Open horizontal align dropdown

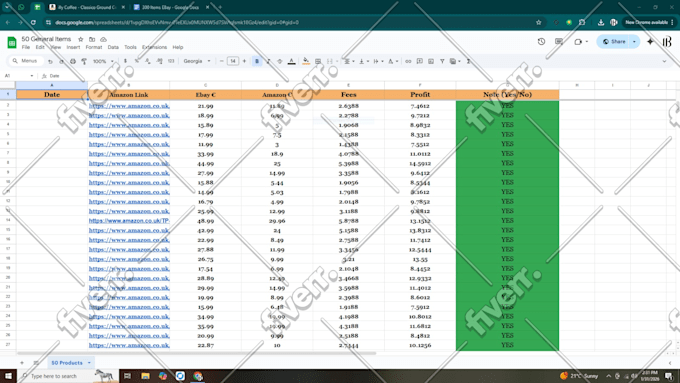point(349,61)
